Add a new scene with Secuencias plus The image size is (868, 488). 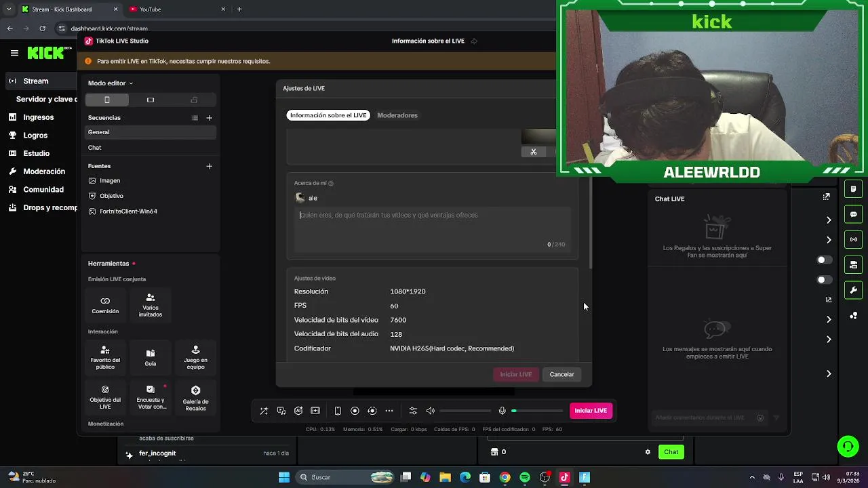(x=209, y=118)
